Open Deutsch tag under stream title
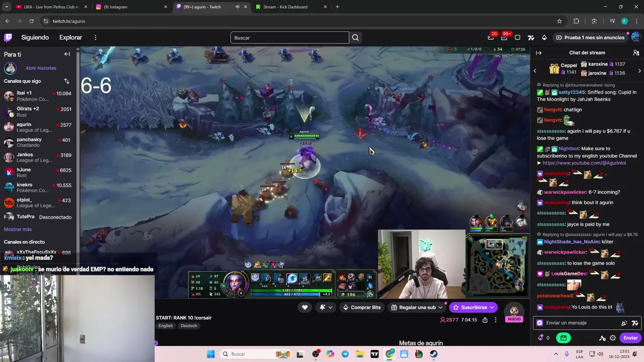Screen dimensions: 644x362 click(x=189, y=326)
